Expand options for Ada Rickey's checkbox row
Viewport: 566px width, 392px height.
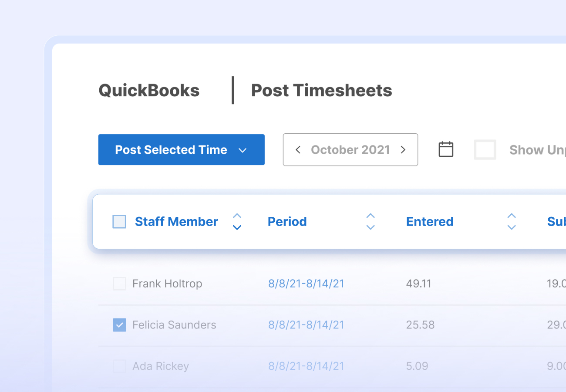(119, 366)
